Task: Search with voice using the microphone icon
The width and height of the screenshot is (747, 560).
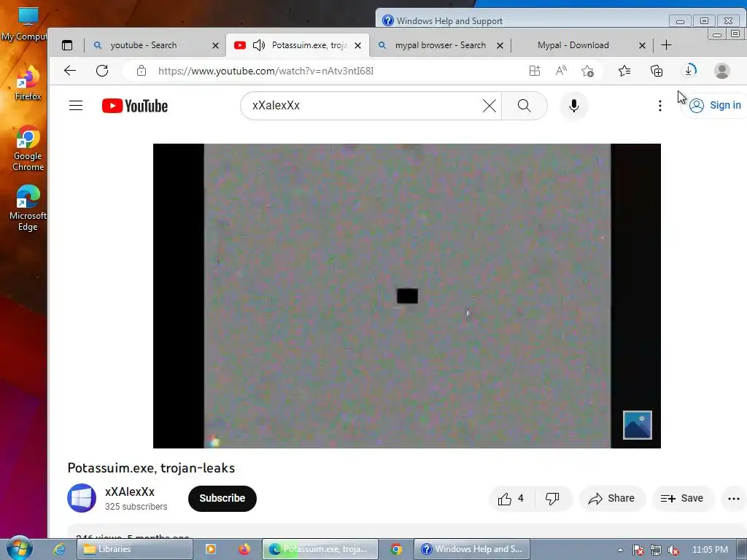Action: pos(574,106)
